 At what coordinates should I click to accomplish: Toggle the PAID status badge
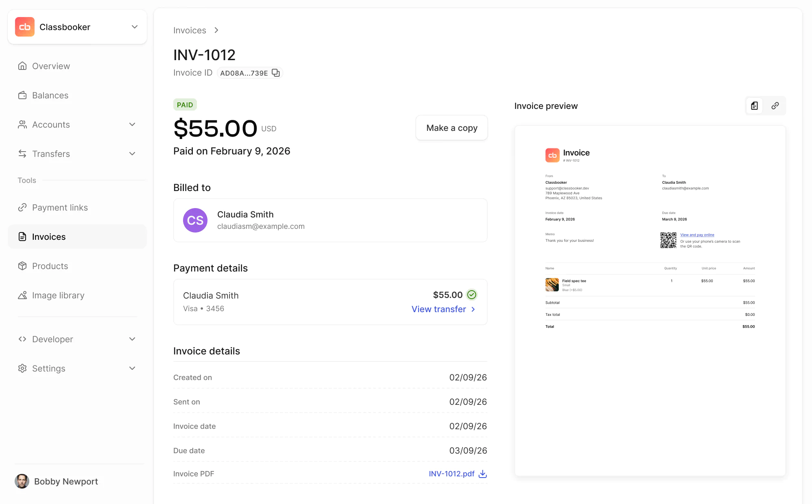point(185,104)
